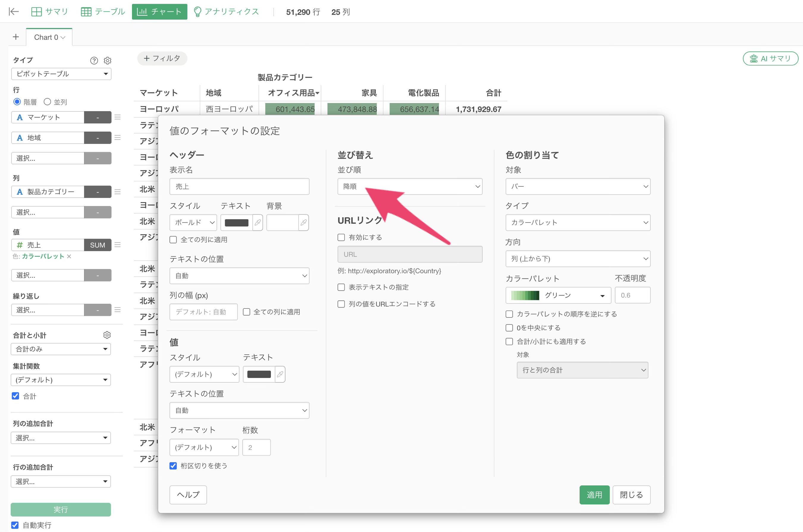803x532 pixels.
Task: Switch to テーブル view tab
Action: pos(103,12)
